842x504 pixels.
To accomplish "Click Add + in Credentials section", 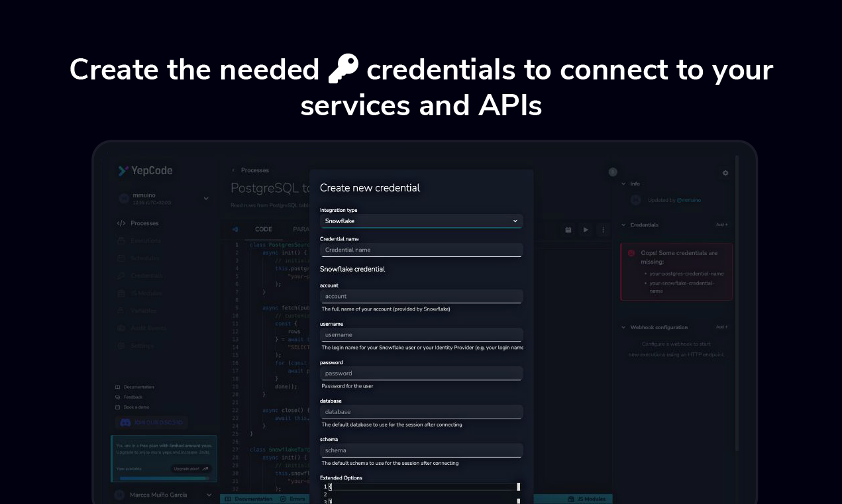I will [721, 225].
